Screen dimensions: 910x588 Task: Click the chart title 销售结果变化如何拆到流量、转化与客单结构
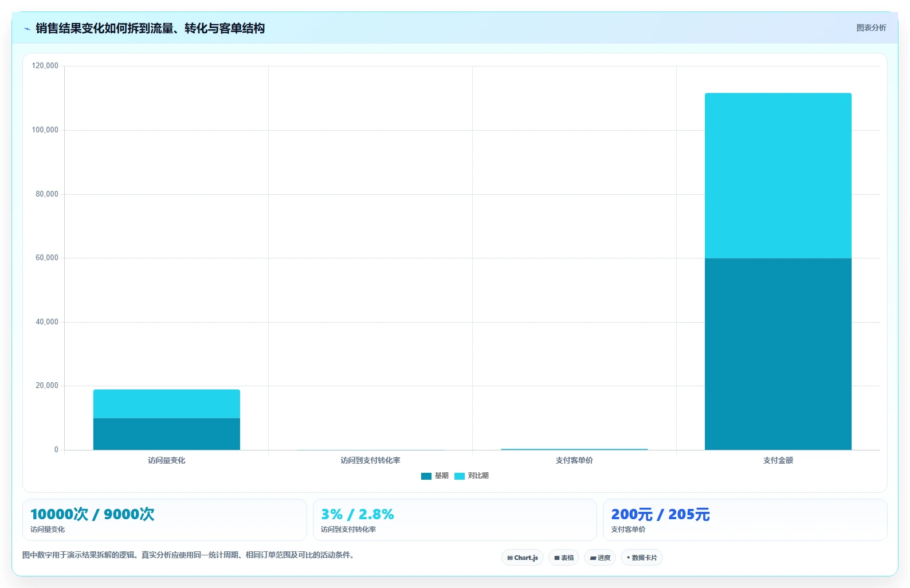[x=150, y=28]
